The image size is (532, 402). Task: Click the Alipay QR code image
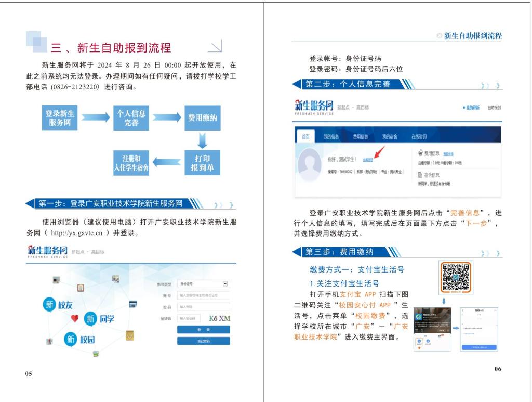coord(456,277)
